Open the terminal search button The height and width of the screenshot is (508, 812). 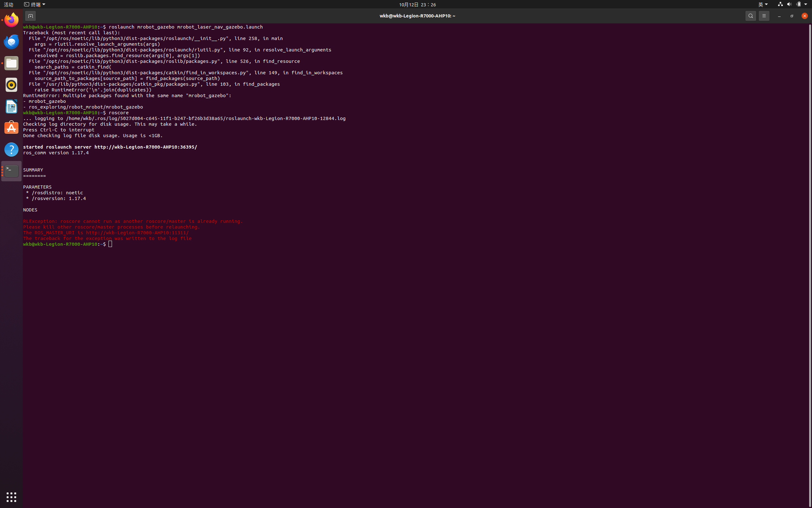(750, 16)
